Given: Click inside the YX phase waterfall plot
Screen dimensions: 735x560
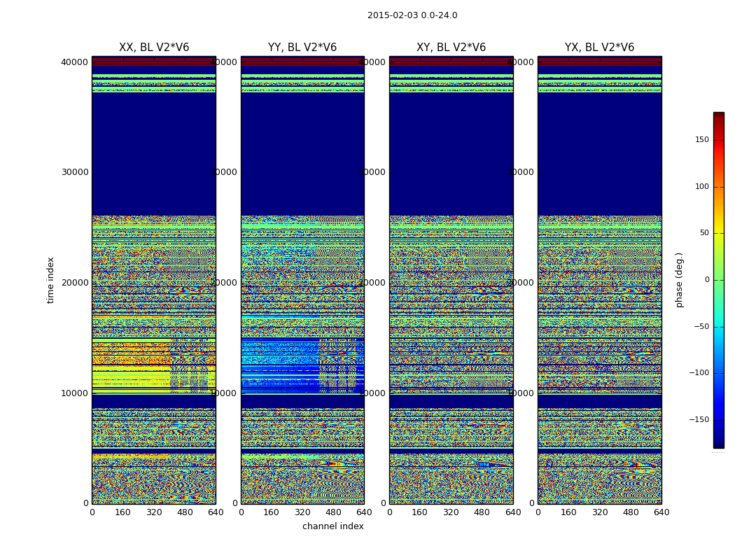Looking at the screenshot, I should point(599,280).
